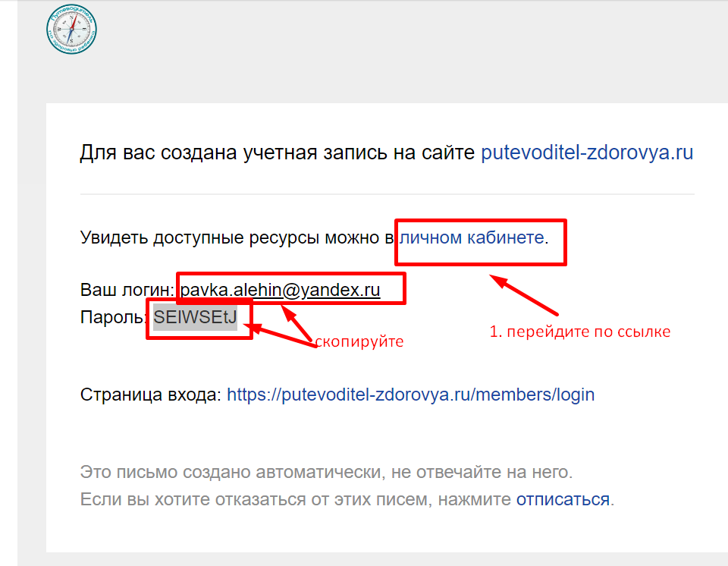Open the putevoditel-zdorovya.ru link in heading

coord(587,153)
